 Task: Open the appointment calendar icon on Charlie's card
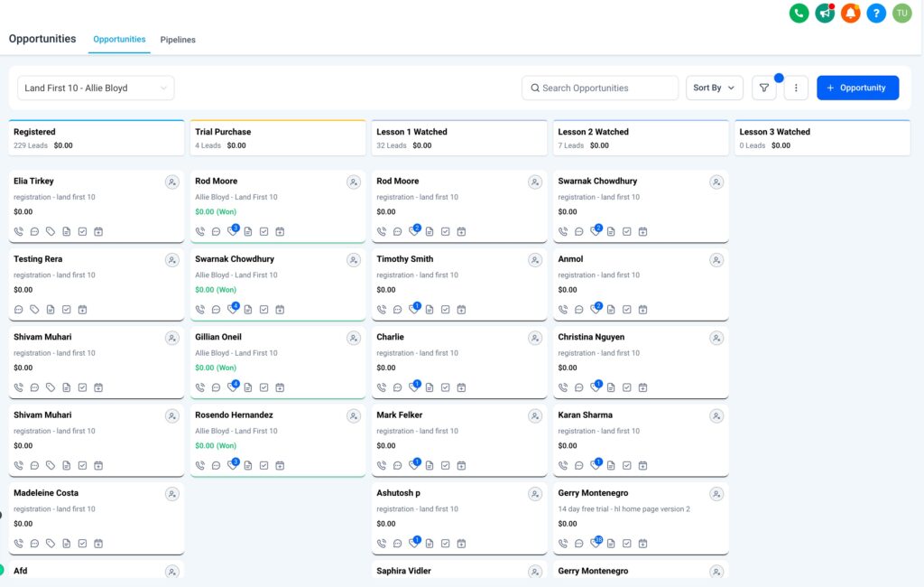pos(458,387)
